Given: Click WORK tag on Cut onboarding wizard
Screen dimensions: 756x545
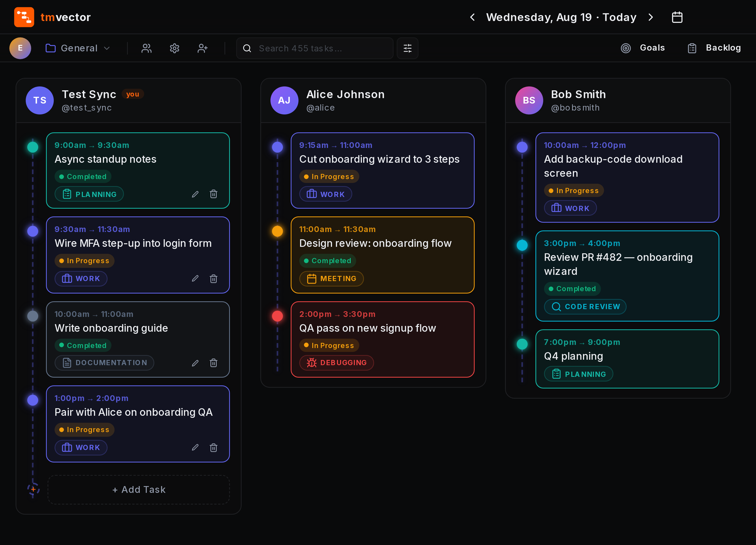Looking at the screenshot, I should (325, 194).
